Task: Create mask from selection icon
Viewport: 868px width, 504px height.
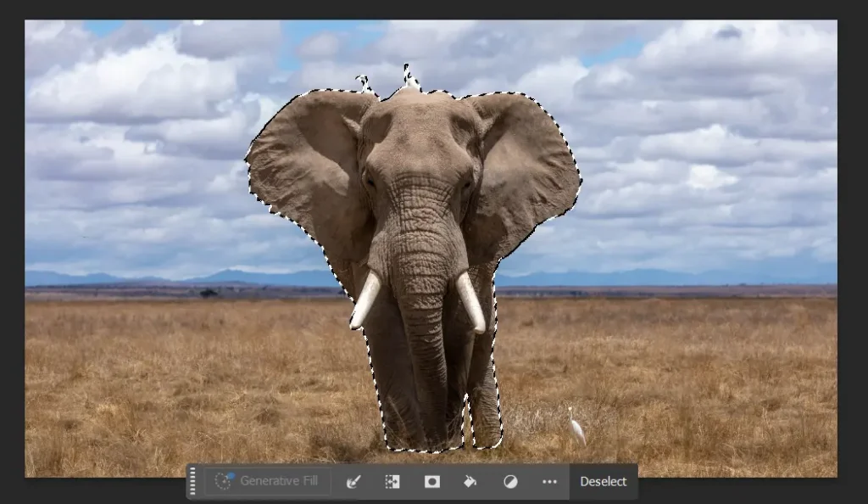Action: point(432,482)
